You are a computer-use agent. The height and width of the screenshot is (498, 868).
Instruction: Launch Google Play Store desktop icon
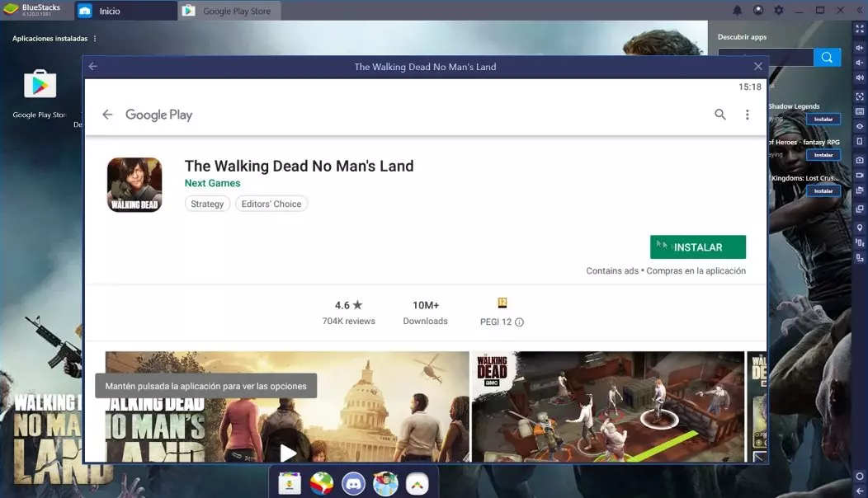(x=39, y=85)
